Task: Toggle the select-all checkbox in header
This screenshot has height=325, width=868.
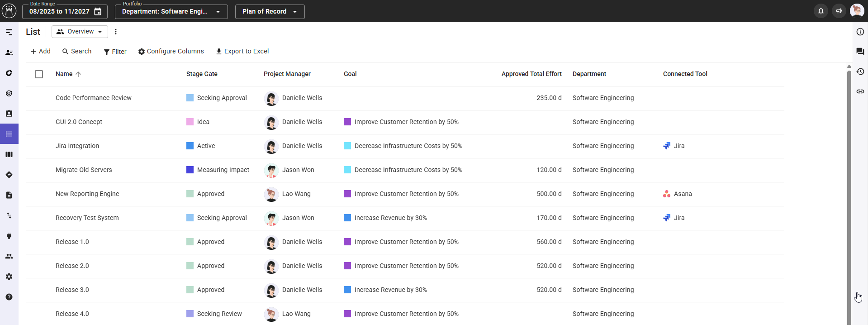Action: [39, 74]
